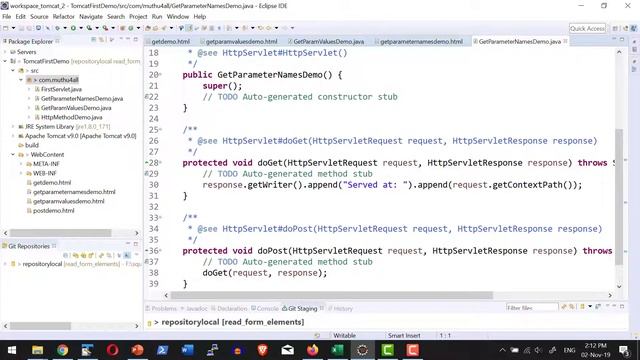
Task: Click the New file toolbar icon
Action: coord(6,28)
